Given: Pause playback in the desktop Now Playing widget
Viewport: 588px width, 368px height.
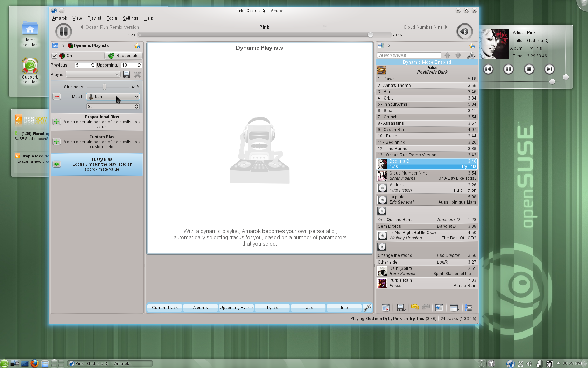Looking at the screenshot, I should pyautogui.click(x=509, y=69).
